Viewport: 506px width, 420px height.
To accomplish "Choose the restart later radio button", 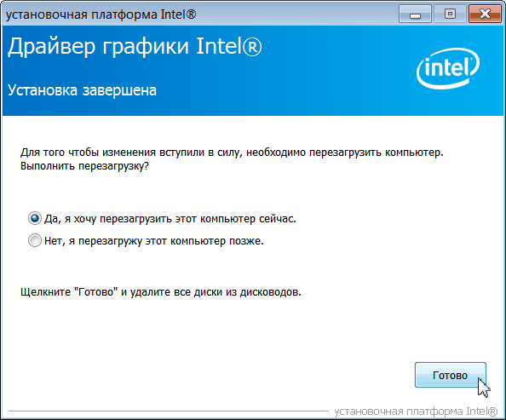I will [35, 240].
